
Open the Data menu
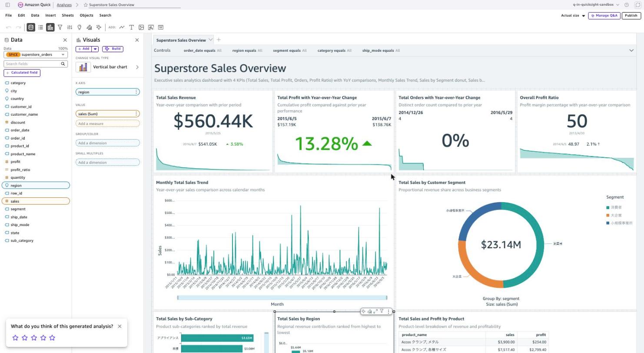click(x=35, y=15)
